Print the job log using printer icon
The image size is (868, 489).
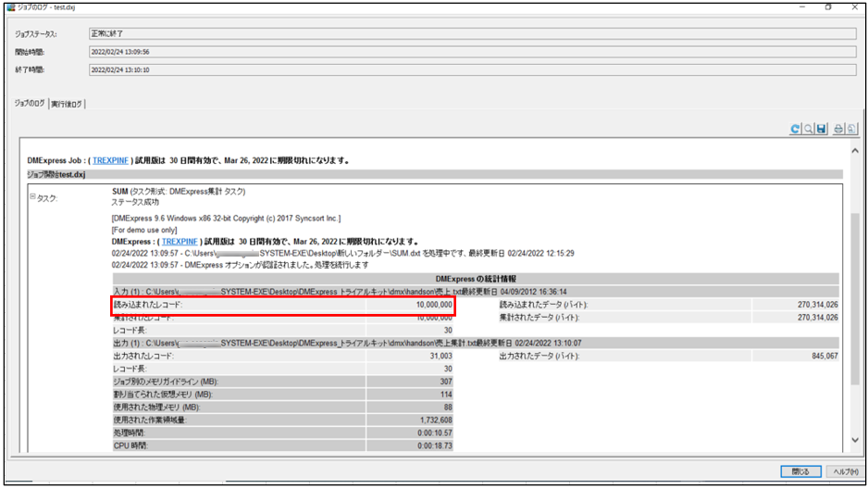click(x=838, y=130)
